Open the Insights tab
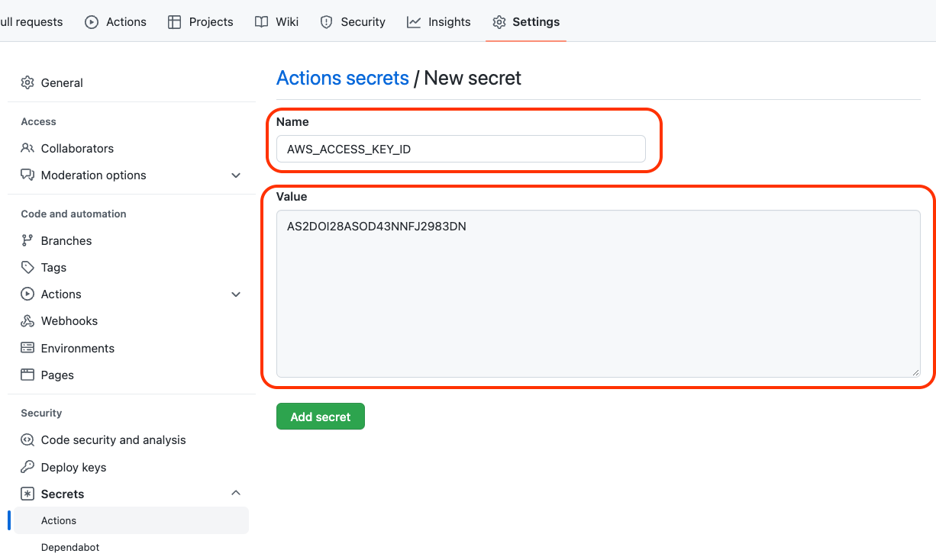Screen dimensions: 936x560 pyautogui.click(x=439, y=21)
